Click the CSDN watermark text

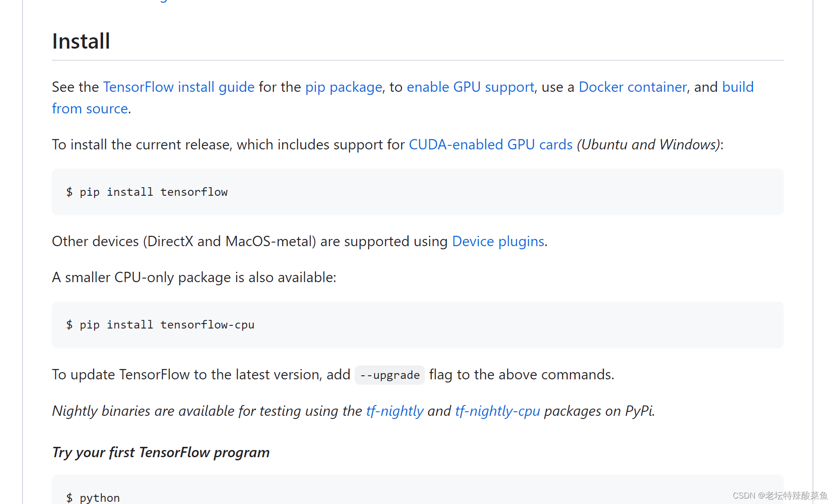(x=780, y=495)
